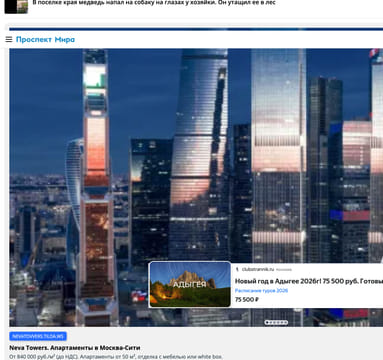Image resolution: width=383 pixels, height=360 pixels.
Task: Click the clubstrannik.ru source label
Action: 258,269
